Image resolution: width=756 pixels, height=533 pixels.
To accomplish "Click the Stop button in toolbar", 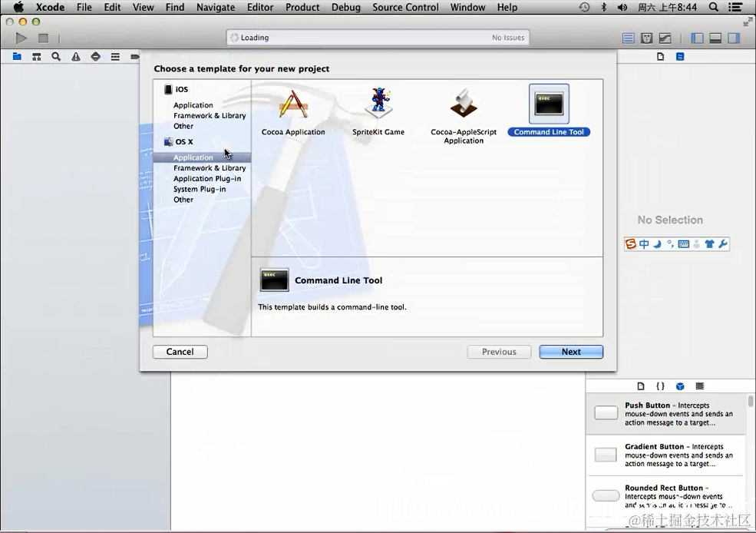I will 44,38.
